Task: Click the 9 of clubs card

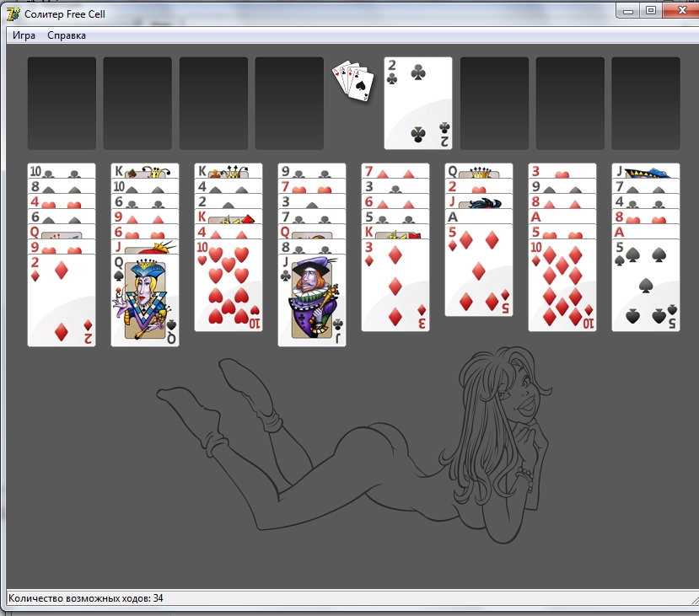Action: pyautogui.click(x=312, y=171)
